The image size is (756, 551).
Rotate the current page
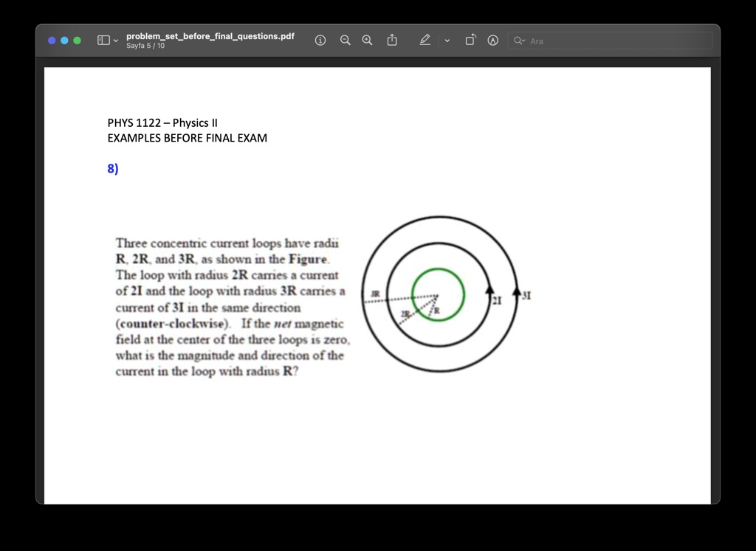470,40
